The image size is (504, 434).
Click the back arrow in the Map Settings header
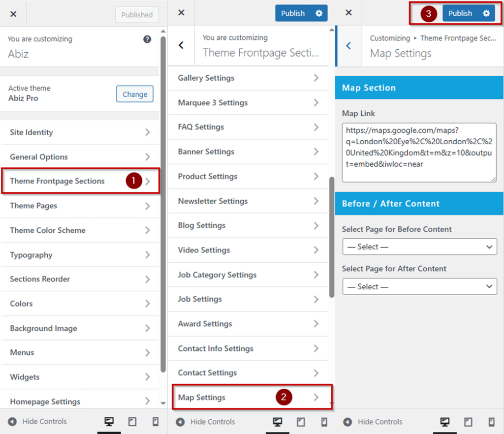coord(348,46)
